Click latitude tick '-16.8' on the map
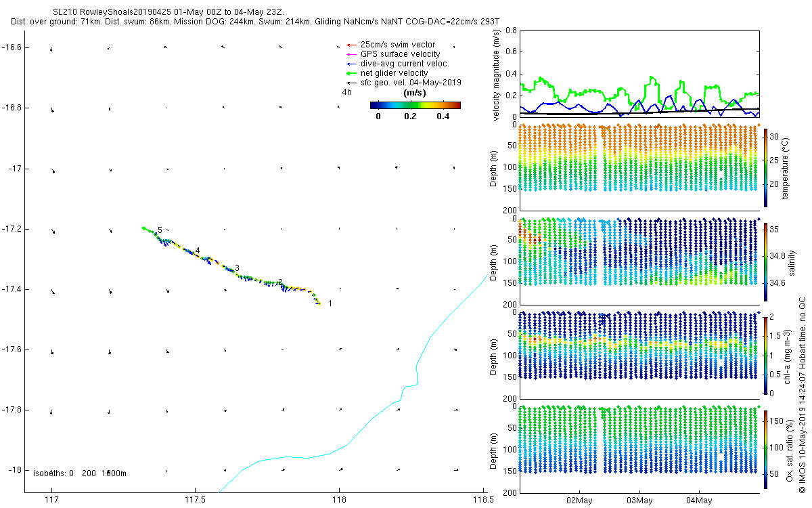This screenshot has width=812, height=508. (13, 108)
